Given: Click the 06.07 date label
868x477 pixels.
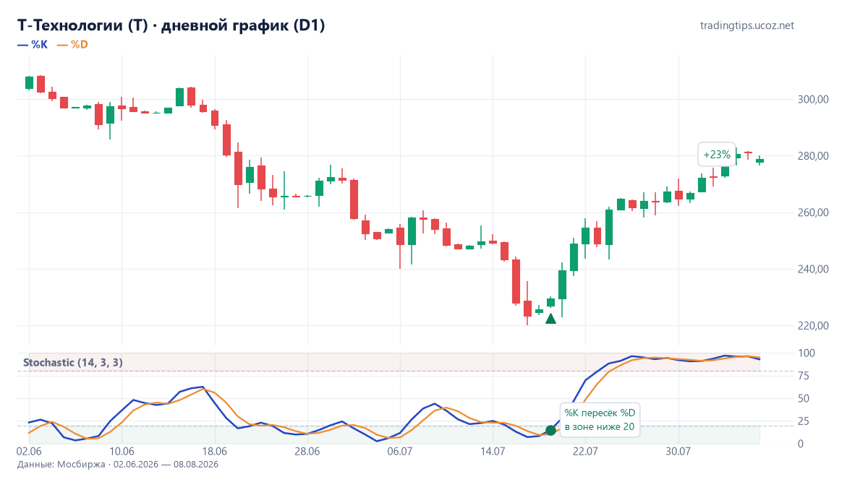Looking at the screenshot, I should click(x=400, y=452).
